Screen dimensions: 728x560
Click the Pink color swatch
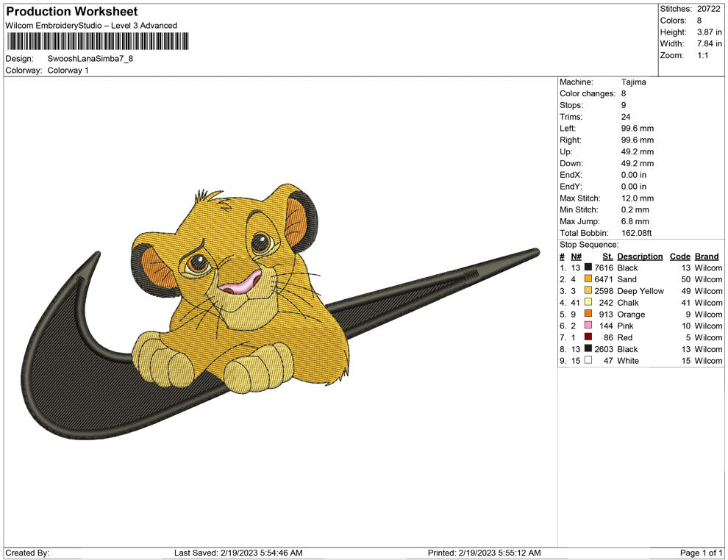[588, 326]
